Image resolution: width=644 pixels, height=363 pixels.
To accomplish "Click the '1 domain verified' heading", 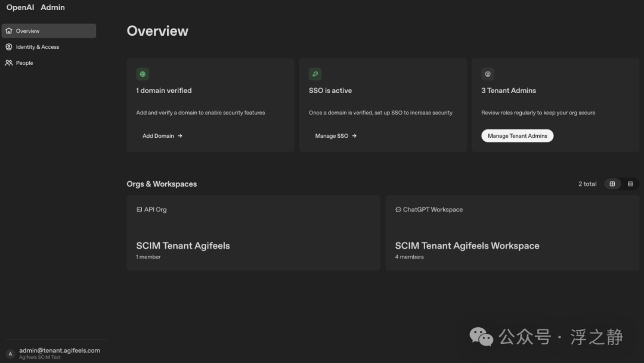I will click(x=164, y=91).
